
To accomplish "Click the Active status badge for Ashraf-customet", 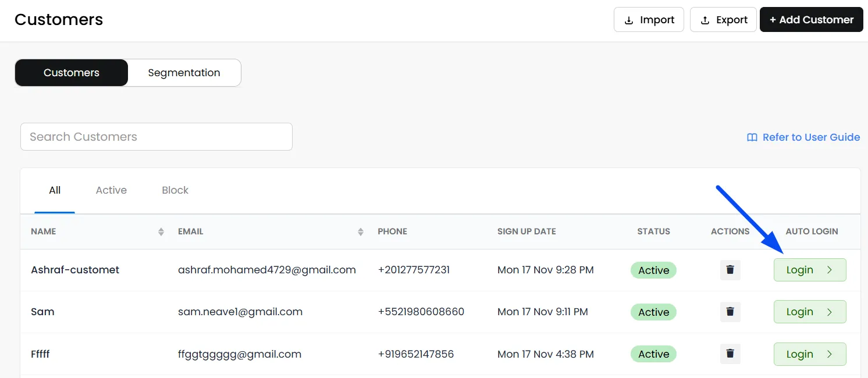I will (654, 270).
